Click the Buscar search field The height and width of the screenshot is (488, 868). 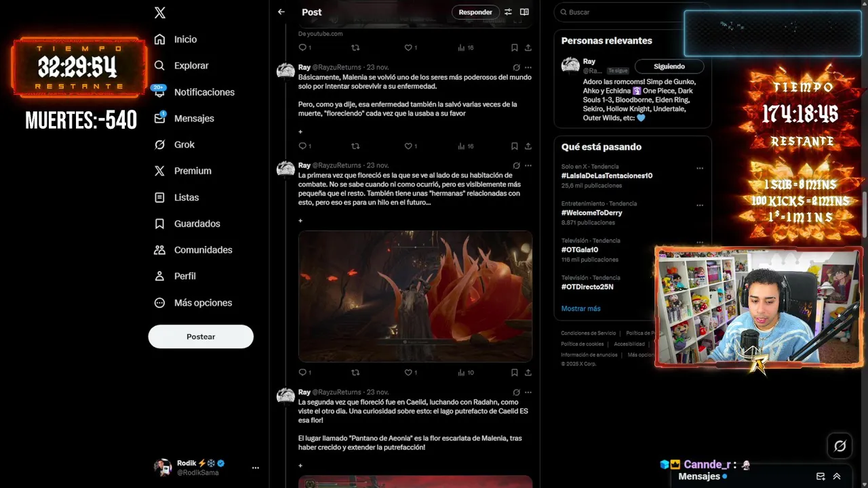[x=632, y=12]
